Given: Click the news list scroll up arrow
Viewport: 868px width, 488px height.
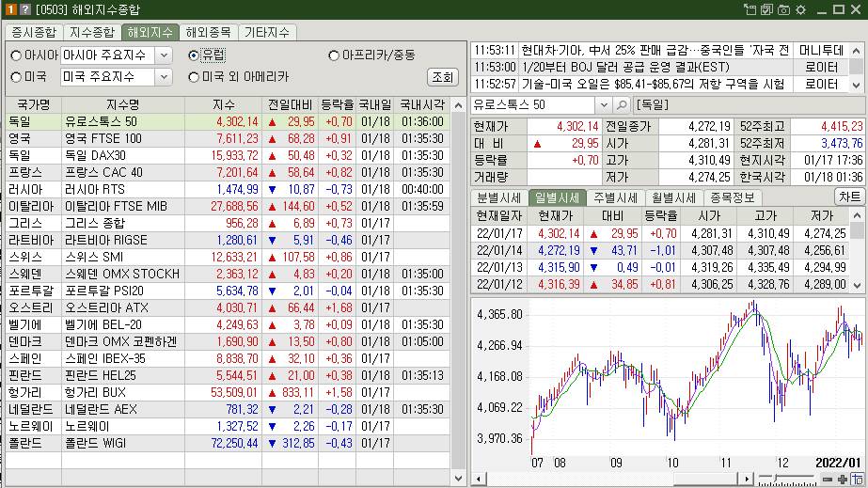Looking at the screenshot, I should [857, 51].
